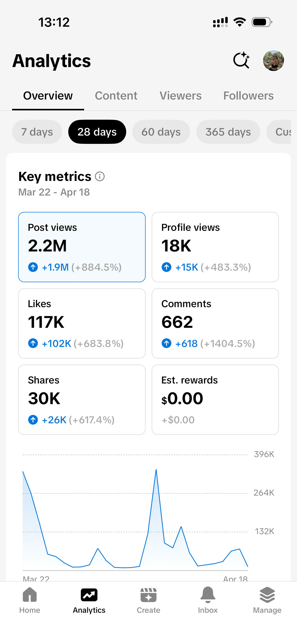Tap the battery status bar icon

pyautogui.click(x=262, y=22)
